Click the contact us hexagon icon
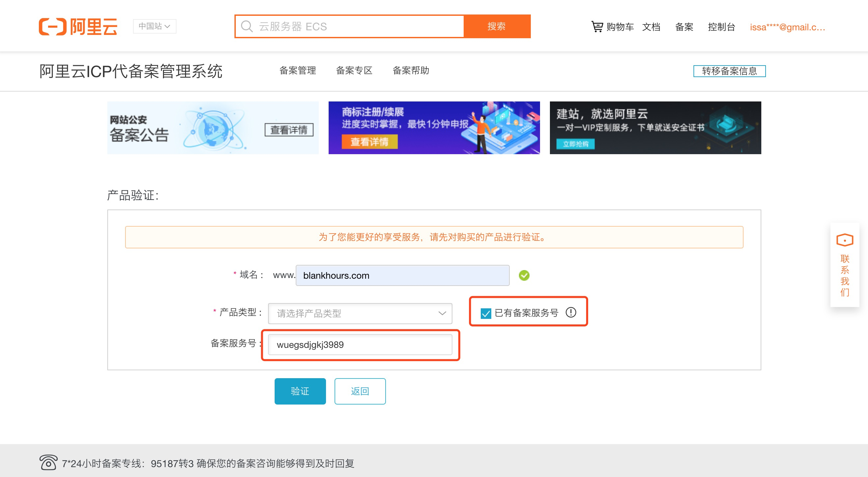This screenshot has width=868, height=477. click(x=845, y=240)
